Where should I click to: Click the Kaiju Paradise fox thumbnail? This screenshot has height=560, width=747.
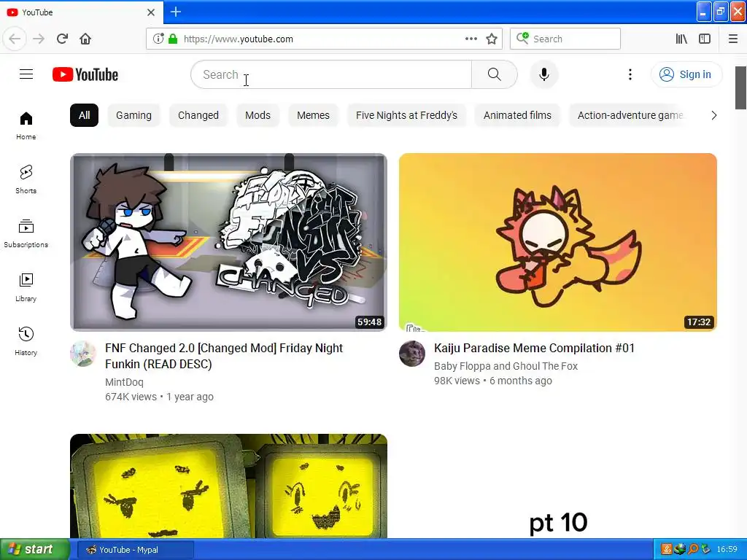click(558, 242)
